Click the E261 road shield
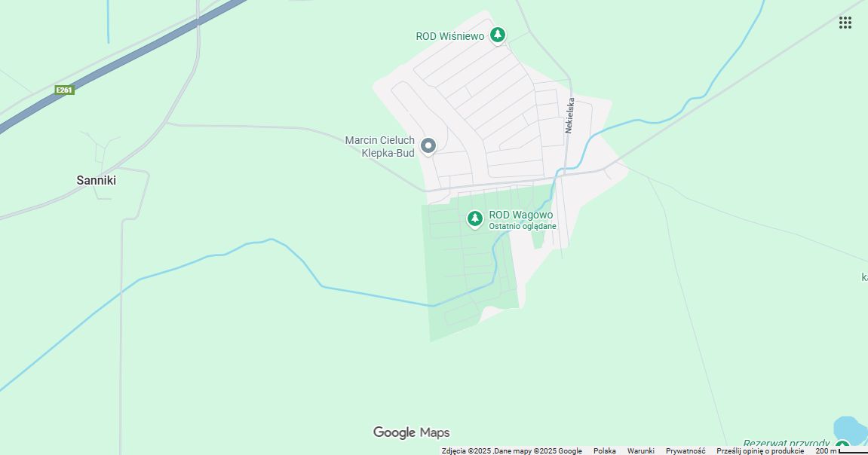 click(64, 90)
